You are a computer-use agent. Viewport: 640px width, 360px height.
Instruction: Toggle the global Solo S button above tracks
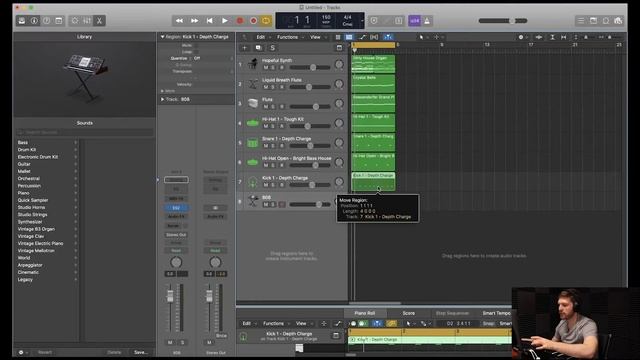272,48
